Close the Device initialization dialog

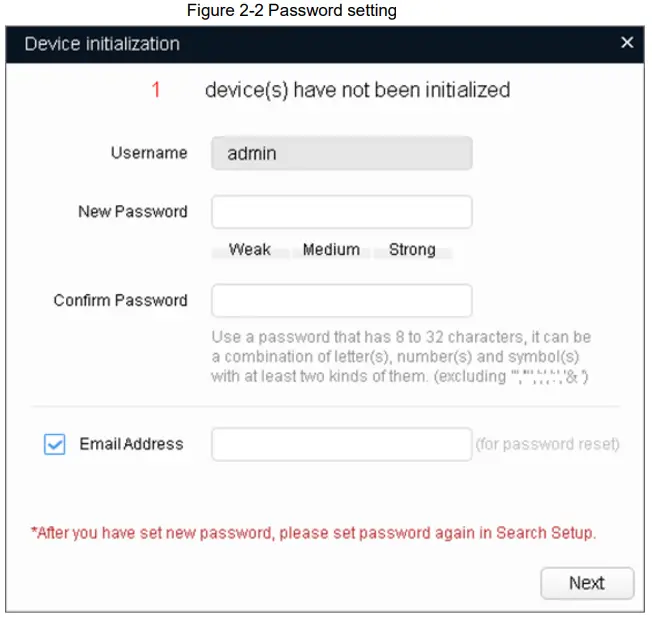[x=627, y=43]
